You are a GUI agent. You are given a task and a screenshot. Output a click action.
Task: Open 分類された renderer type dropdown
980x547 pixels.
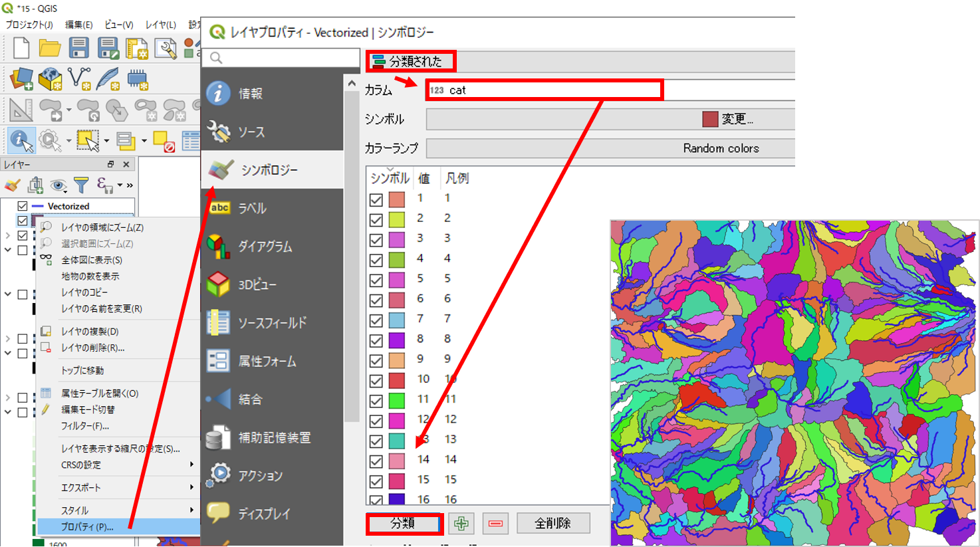click(x=580, y=61)
